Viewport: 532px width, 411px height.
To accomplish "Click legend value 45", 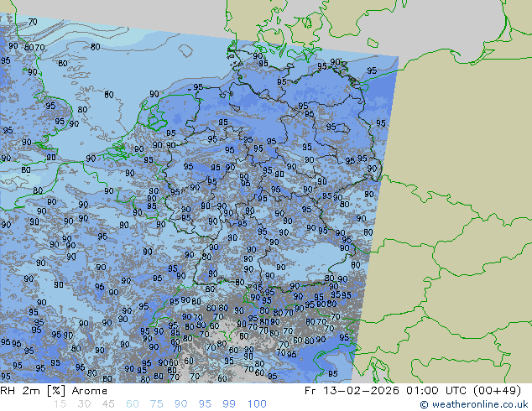I will tap(108, 404).
